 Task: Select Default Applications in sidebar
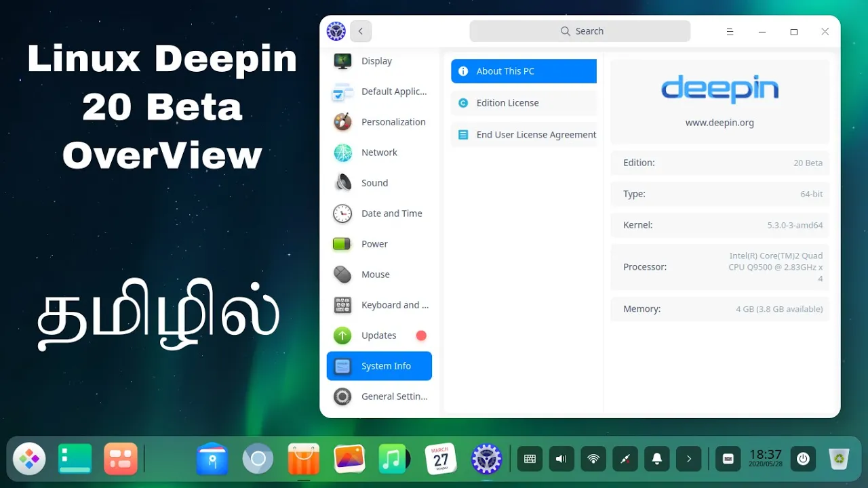click(x=379, y=91)
